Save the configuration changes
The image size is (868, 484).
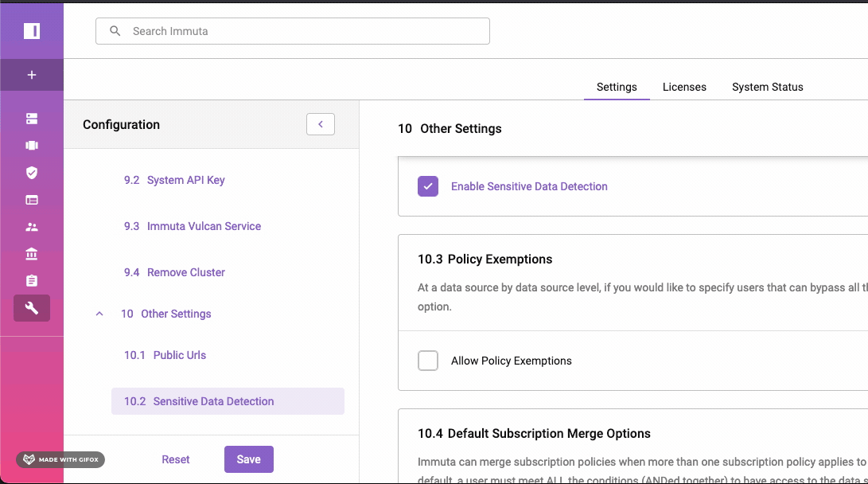[x=248, y=459]
